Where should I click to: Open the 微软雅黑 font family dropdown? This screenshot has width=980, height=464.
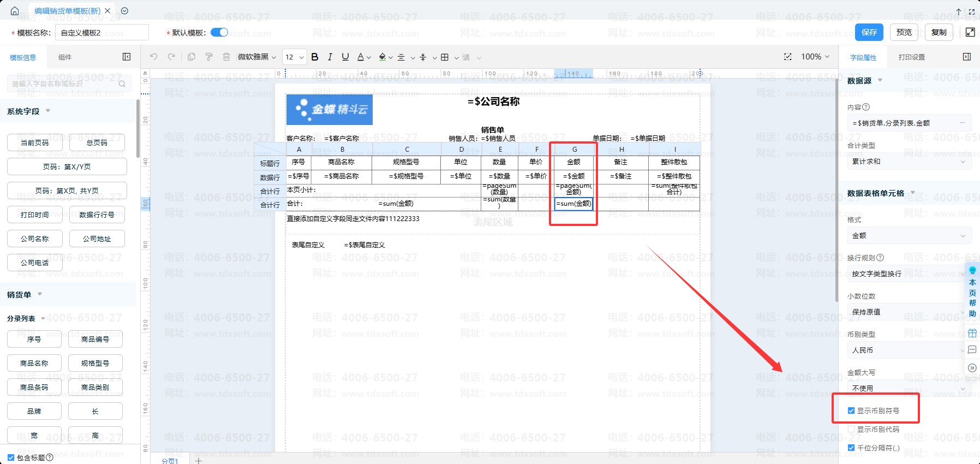256,57
